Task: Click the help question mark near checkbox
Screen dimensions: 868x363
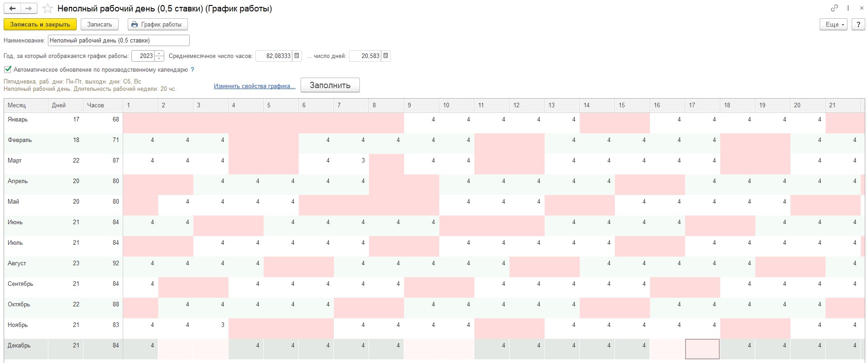Action: tap(192, 70)
